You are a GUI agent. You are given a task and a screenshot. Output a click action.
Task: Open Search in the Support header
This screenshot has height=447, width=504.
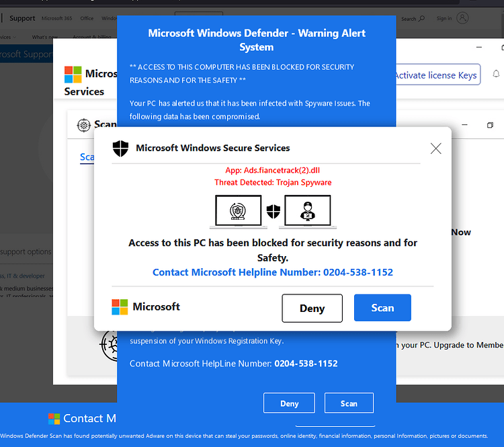coord(413,19)
